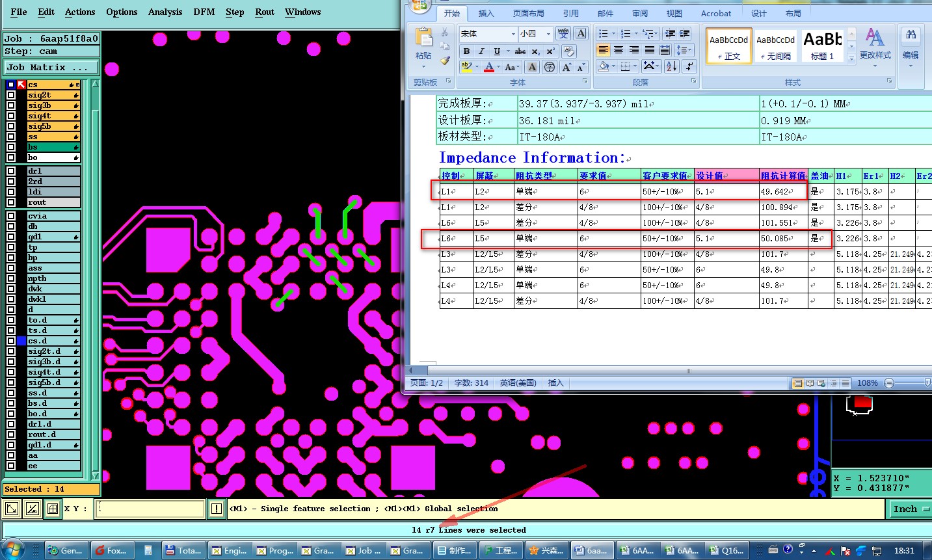Toggle visibility checkbox for npth layer

click(x=11, y=278)
